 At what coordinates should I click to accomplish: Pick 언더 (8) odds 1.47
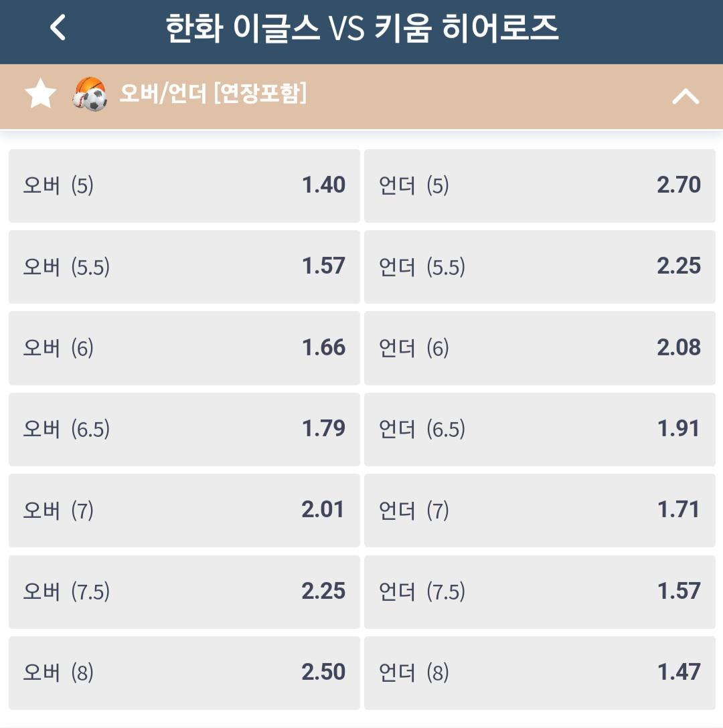(x=540, y=673)
